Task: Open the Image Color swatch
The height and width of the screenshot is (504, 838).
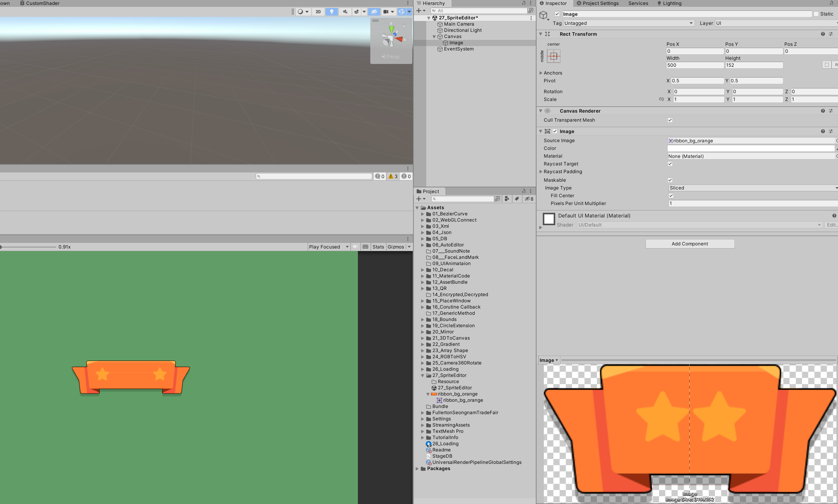Action: point(751,148)
